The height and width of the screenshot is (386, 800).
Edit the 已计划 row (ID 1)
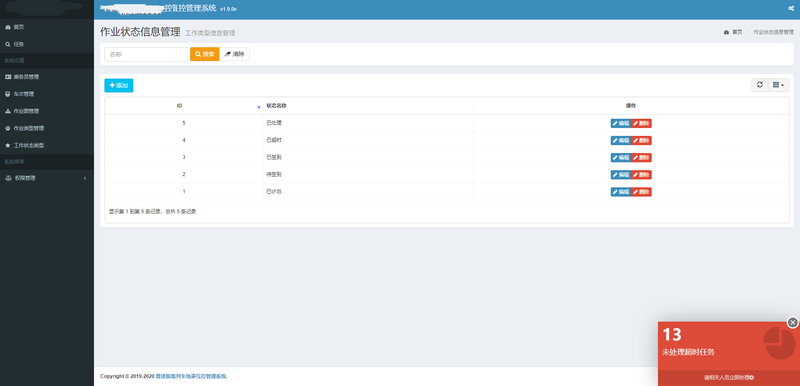pyautogui.click(x=621, y=192)
